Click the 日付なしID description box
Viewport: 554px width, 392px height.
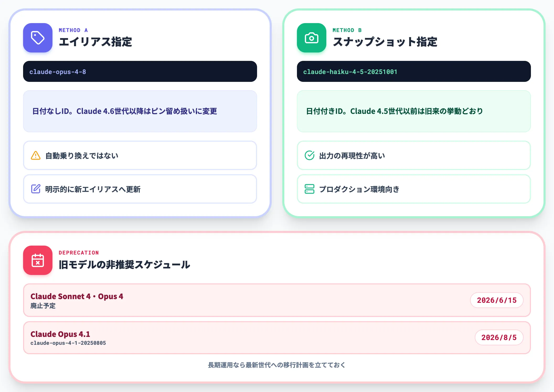140,111
